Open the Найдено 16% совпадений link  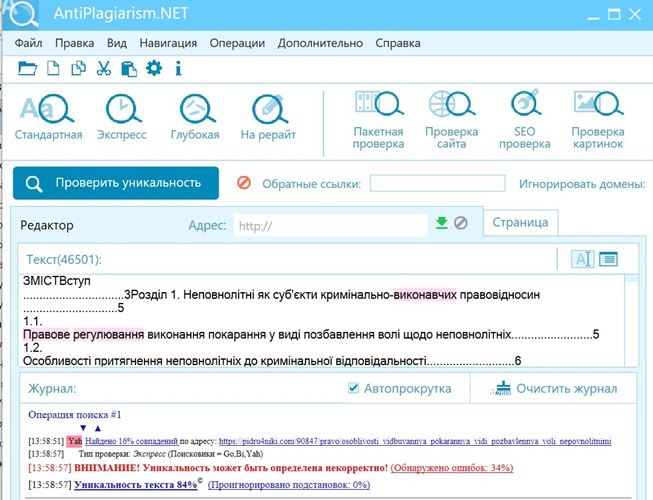tap(132, 441)
